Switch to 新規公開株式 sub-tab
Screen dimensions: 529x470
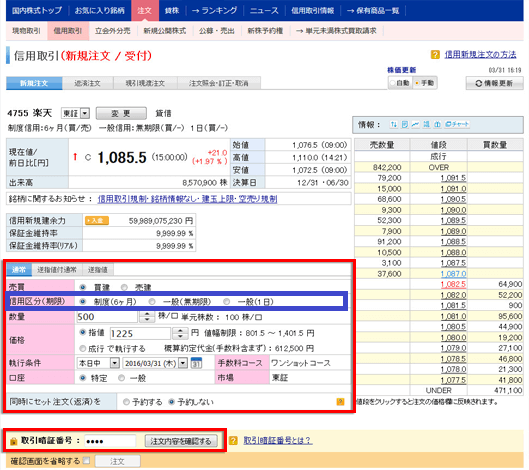coord(165,31)
